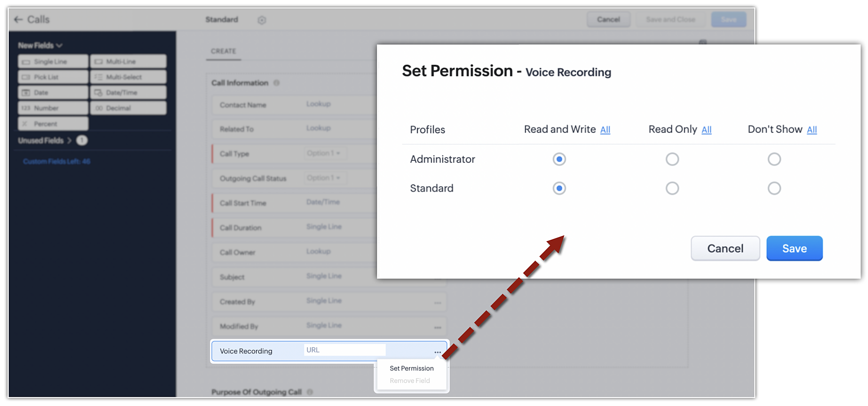Add a Multi-Select field

(x=128, y=77)
